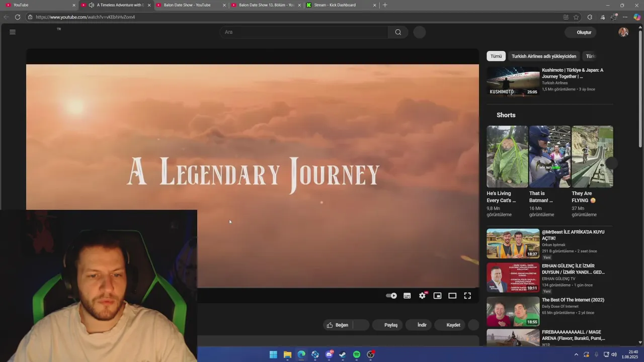
Task: Open File Explorer from the taskbar
Action: [287, 354]
